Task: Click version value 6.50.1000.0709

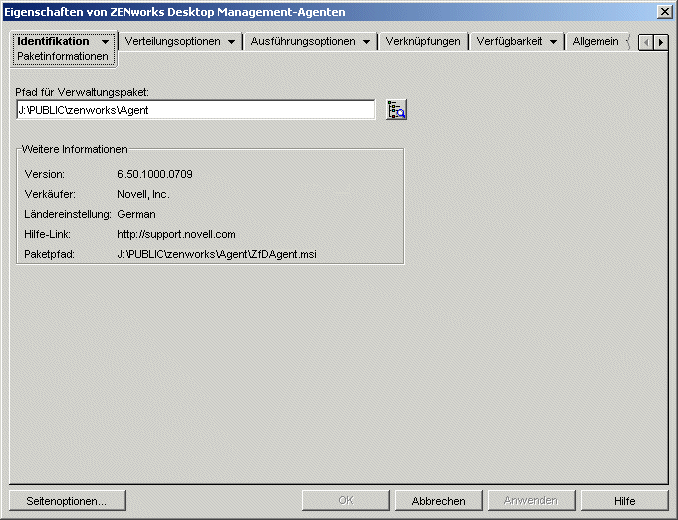Action: [x=155, y=174]
